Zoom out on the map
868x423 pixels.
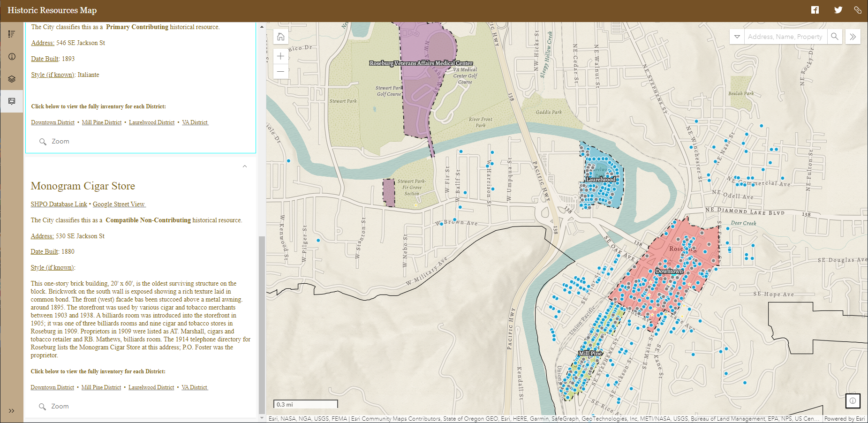click(280, 71)
